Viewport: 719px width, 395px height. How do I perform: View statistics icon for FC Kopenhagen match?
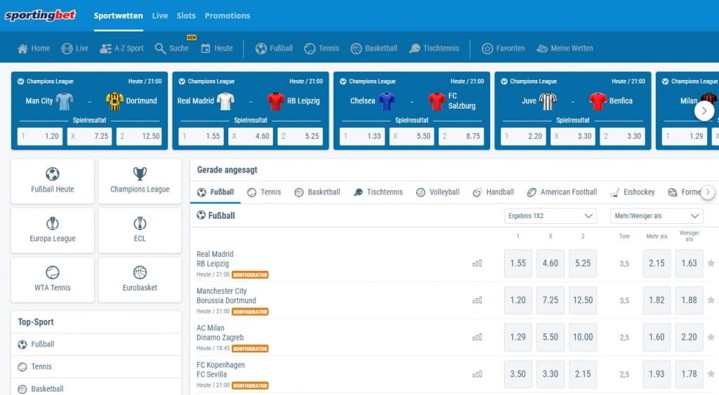(477, 374)
